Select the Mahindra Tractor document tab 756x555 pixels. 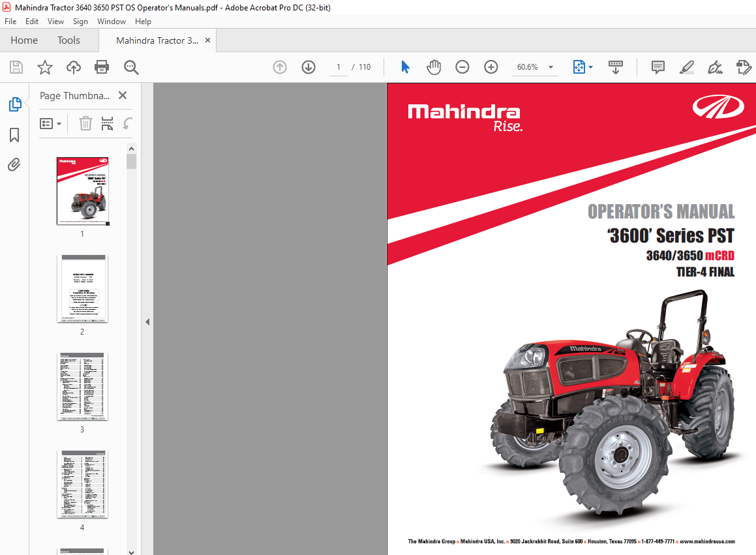(x=157, y=40)
